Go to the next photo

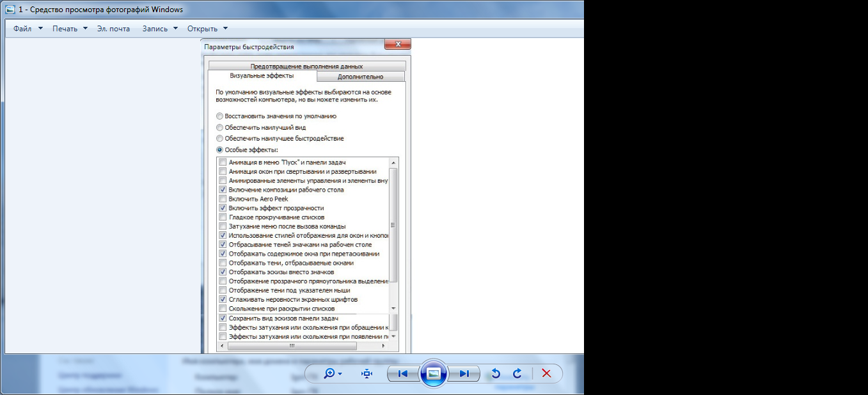464,374
